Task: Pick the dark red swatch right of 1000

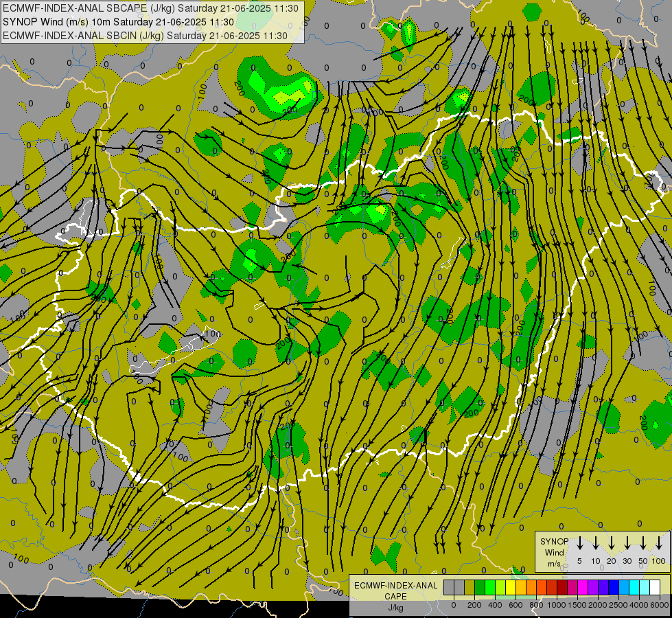Action: pyautogui.click(x=562, y=587)
